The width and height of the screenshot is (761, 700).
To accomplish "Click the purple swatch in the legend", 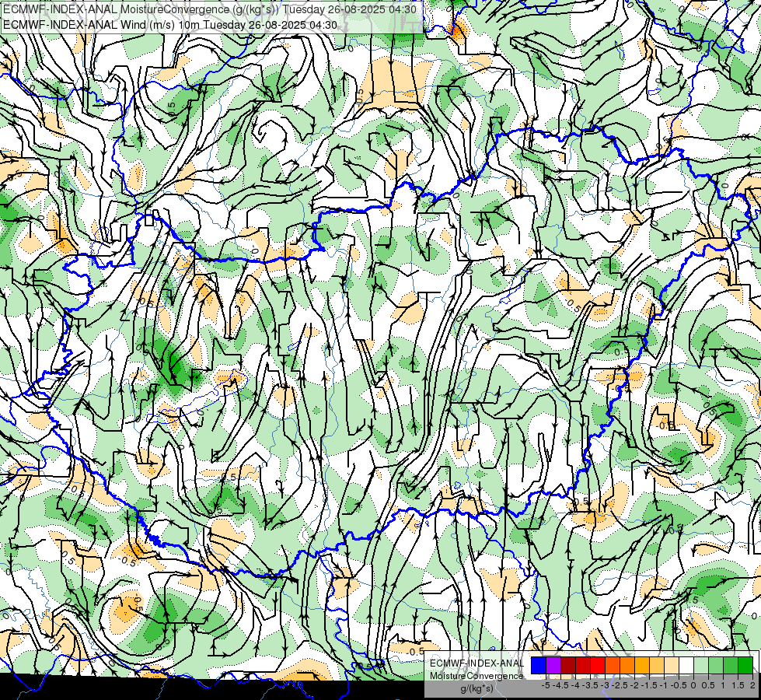I will point(553,666).
